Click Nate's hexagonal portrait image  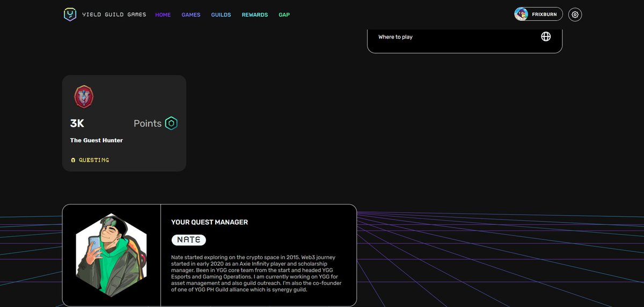(111, 254)
